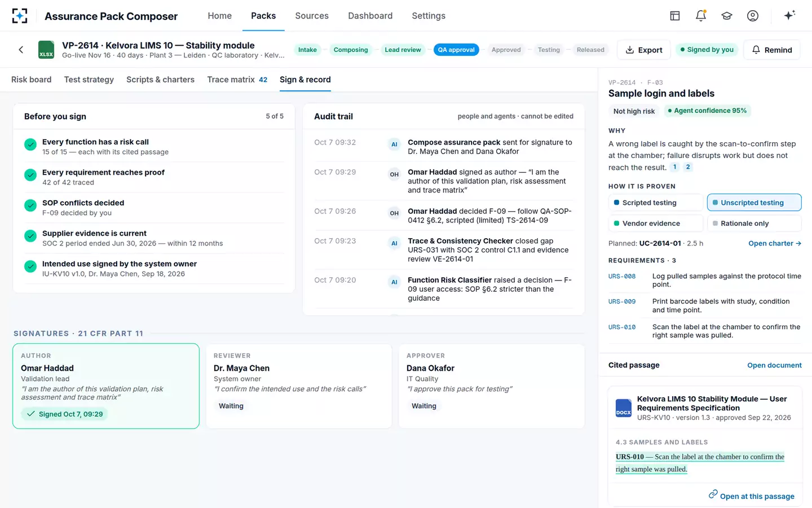Image resolution: width=812 pixels, height=508 pixels.
Task: Click green check next to Every function has a risk call
Action: (30, 144)
